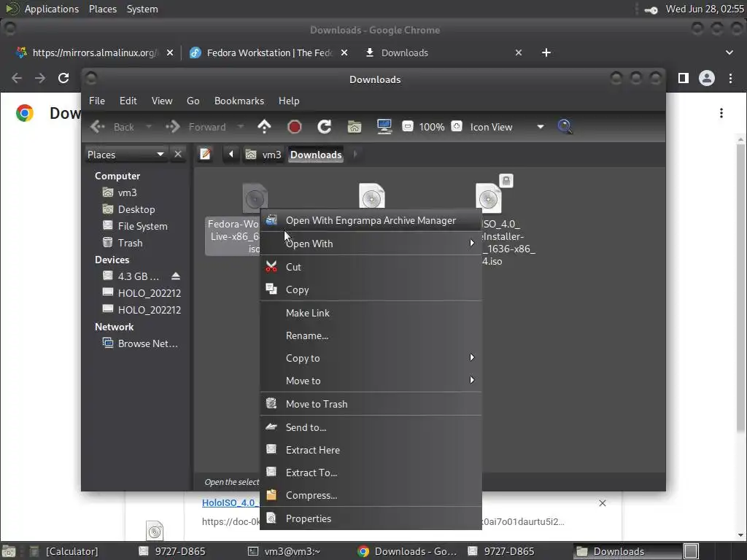
Task: Open the Applications panel menu
Action: tap(52, 9)
